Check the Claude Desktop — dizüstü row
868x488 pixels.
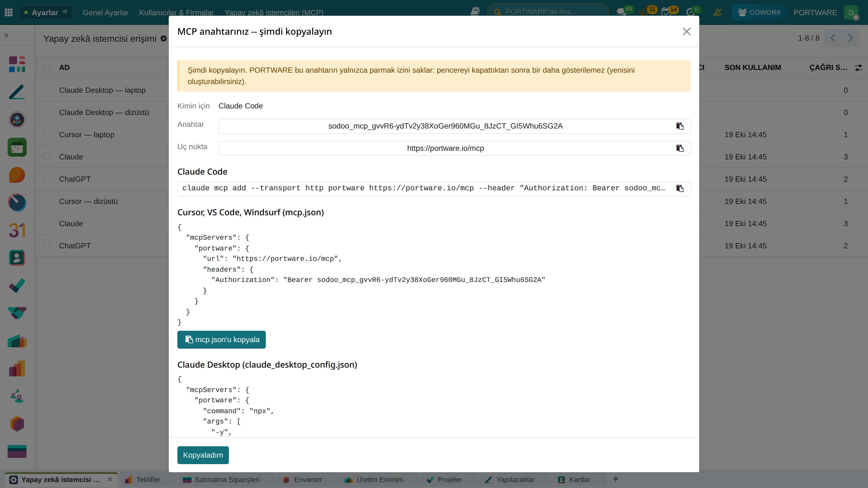point(47,112)
